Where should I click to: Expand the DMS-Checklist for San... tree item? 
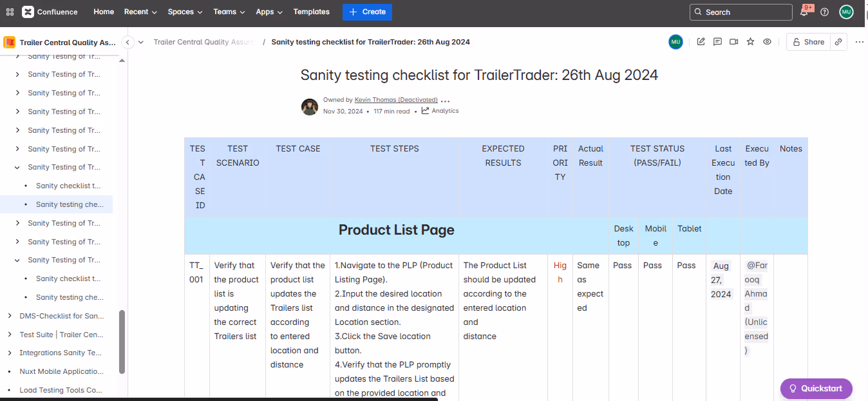pos(10,316)
